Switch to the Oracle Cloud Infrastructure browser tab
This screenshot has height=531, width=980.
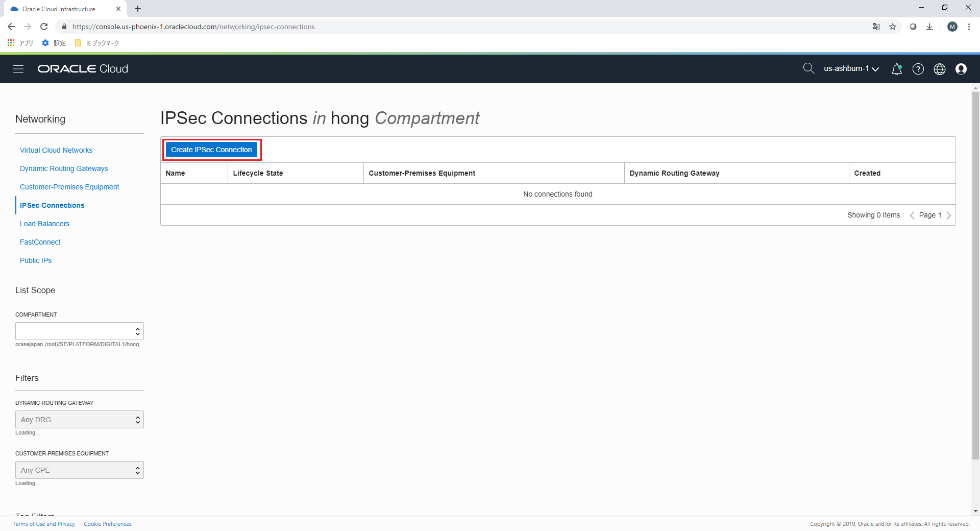click(59, 9)
